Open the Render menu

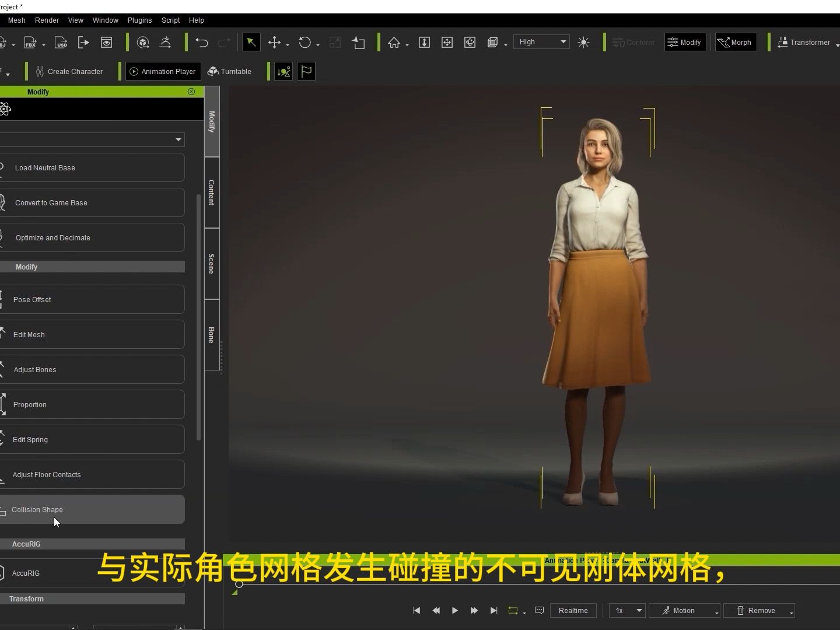pos(47,20)
